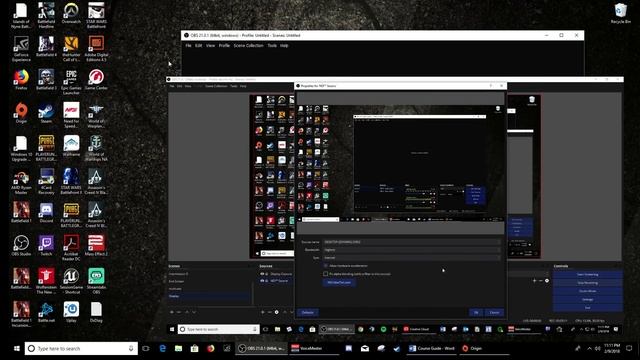
Task: Click the Windows Start button
Action: click(x=16, y=349)
